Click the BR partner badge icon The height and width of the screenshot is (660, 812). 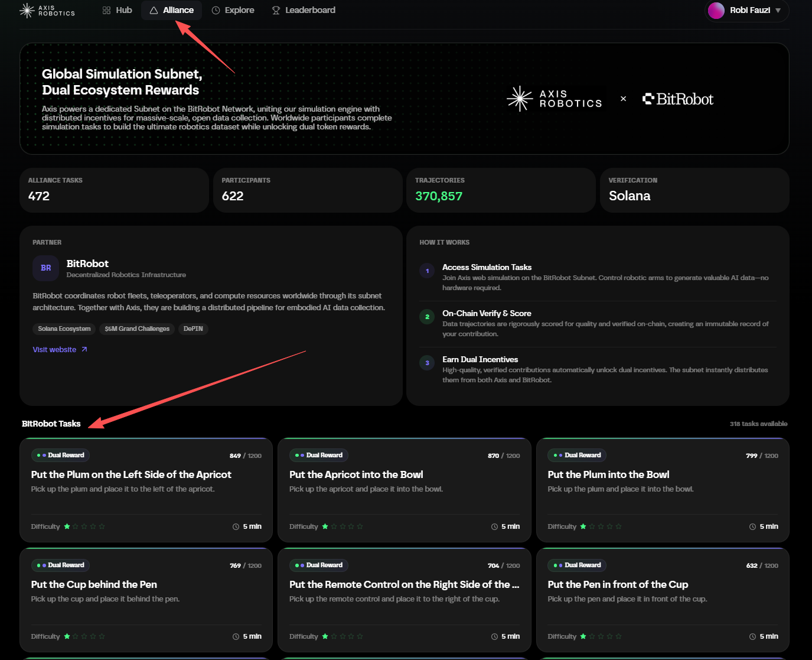pos(46,268)
